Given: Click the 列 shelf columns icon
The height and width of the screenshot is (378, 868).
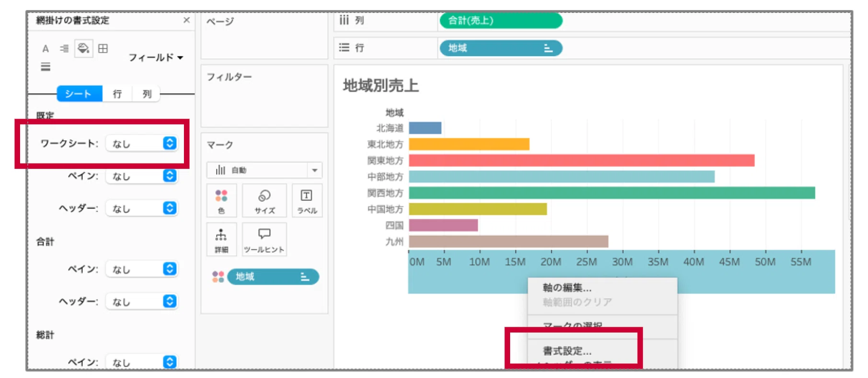Looking at the screenshot, I should pyautogui.click(x=344, y=20).
